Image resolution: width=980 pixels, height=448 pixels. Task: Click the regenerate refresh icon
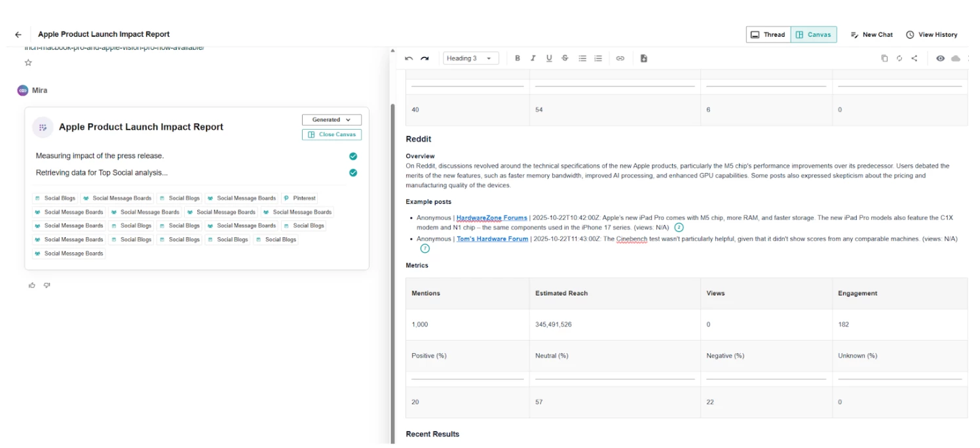click(899, 58)
